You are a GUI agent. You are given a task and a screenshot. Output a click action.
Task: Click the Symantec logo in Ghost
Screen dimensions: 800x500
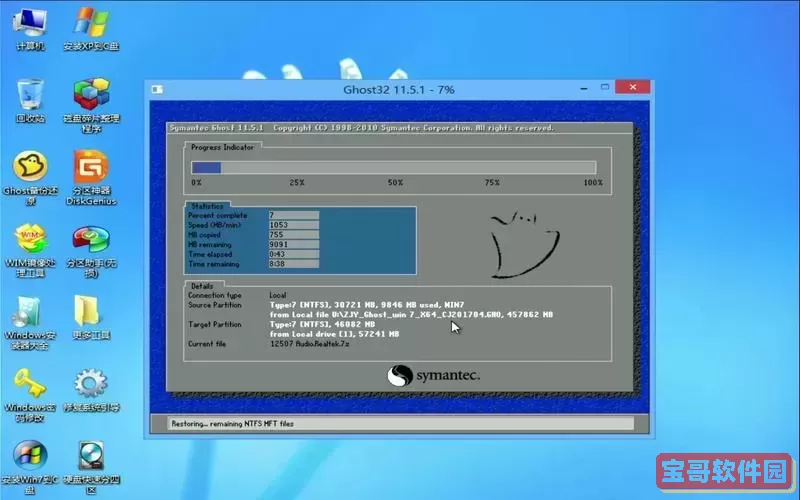(434, 375)
